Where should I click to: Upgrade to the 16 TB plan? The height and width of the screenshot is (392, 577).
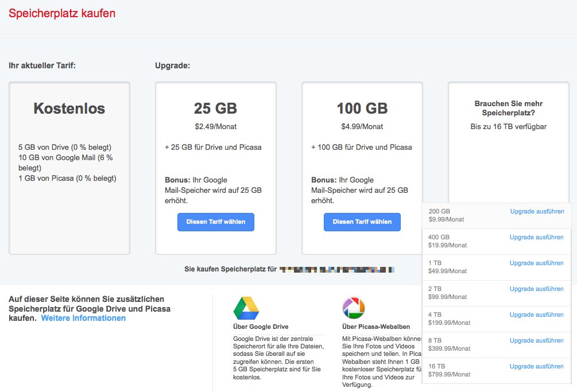(x=536, y=366)
